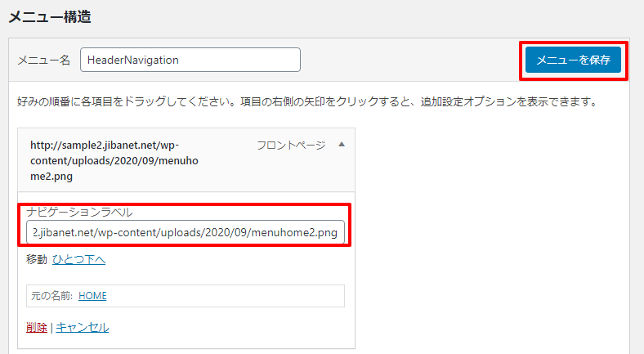Click the 元の名前 label text
The width and height of the screenshot is (644, 354).
click(52, 296)
